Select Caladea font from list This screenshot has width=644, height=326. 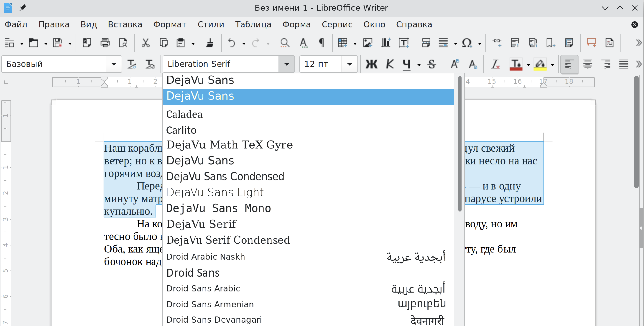pos(308,114)
